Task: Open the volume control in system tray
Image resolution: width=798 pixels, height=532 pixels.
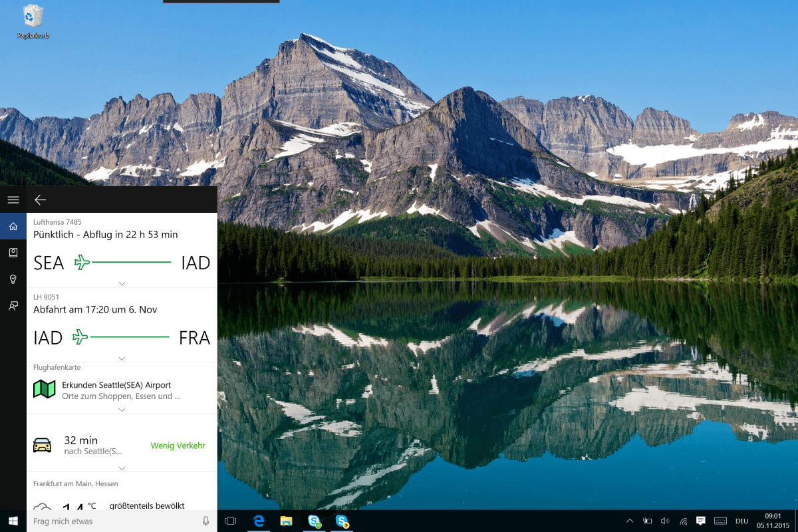Action: [x=665, y=521]
